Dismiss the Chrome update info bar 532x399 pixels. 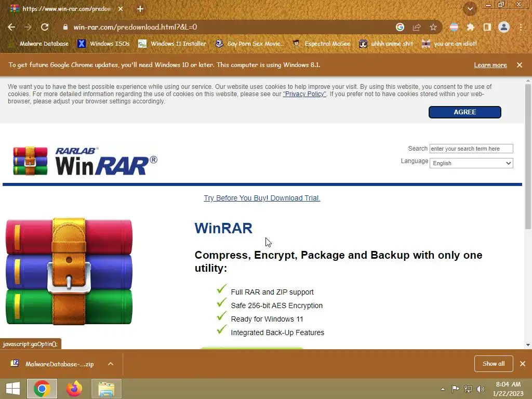[520, 65]
